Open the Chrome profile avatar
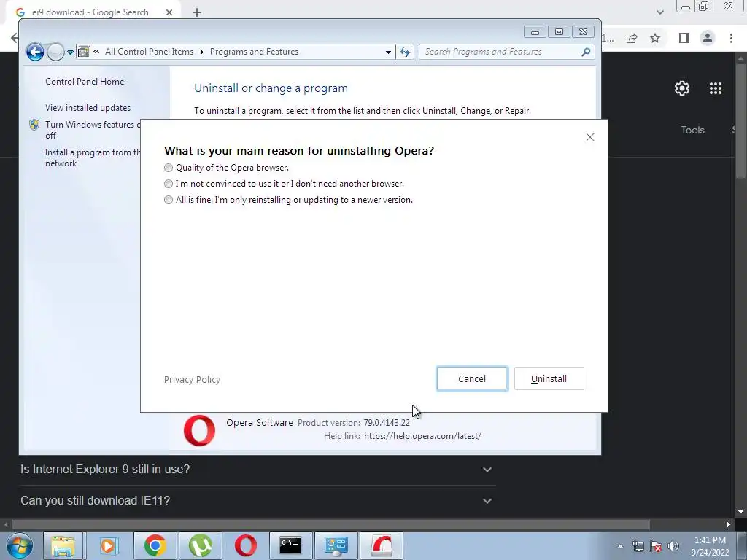The width and height of the screenshot is (747, 560). (708, 38)
